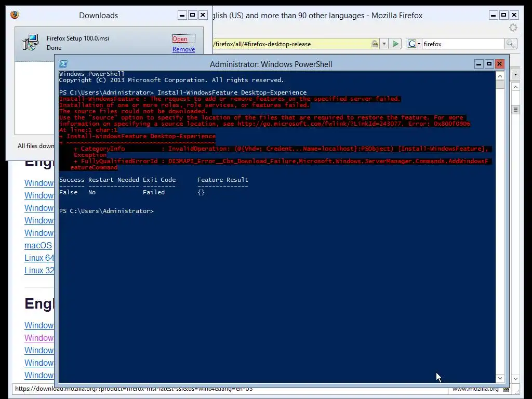Click the Firefox page scrollbar thumb
532x399 pixels.
tap(515, 110)
